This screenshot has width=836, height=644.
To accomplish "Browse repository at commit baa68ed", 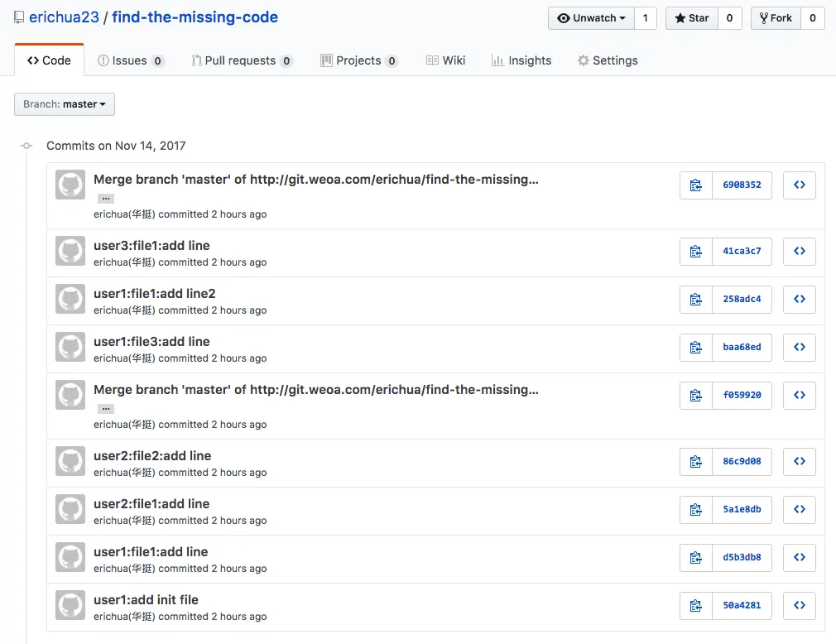I will (x=800, y=347).
